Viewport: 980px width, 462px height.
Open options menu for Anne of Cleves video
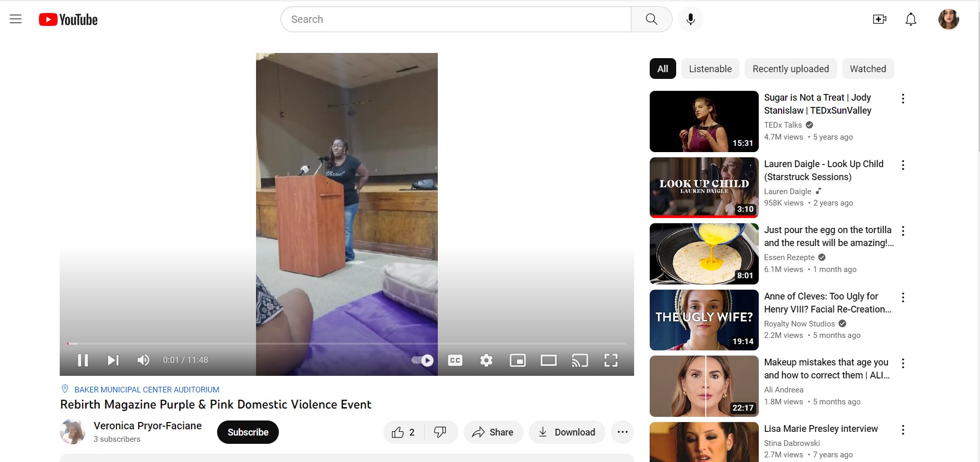pos(903,297)
